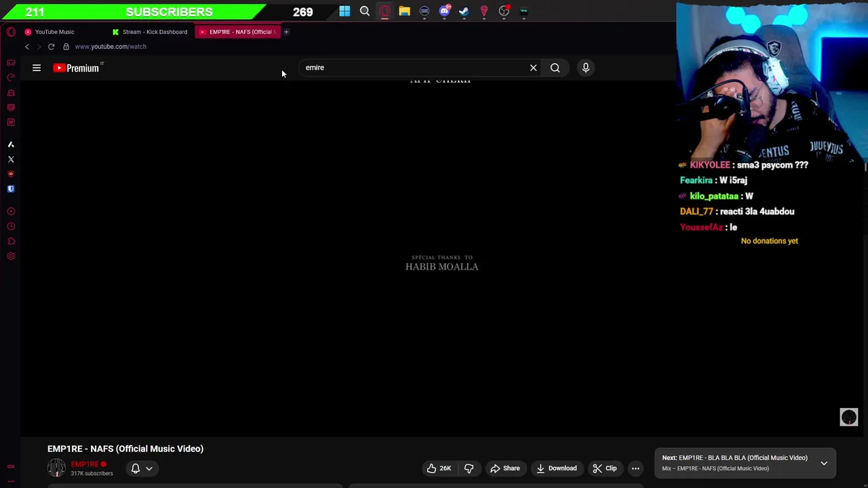Run YouTube search with magnifier button

click(555, 68)
